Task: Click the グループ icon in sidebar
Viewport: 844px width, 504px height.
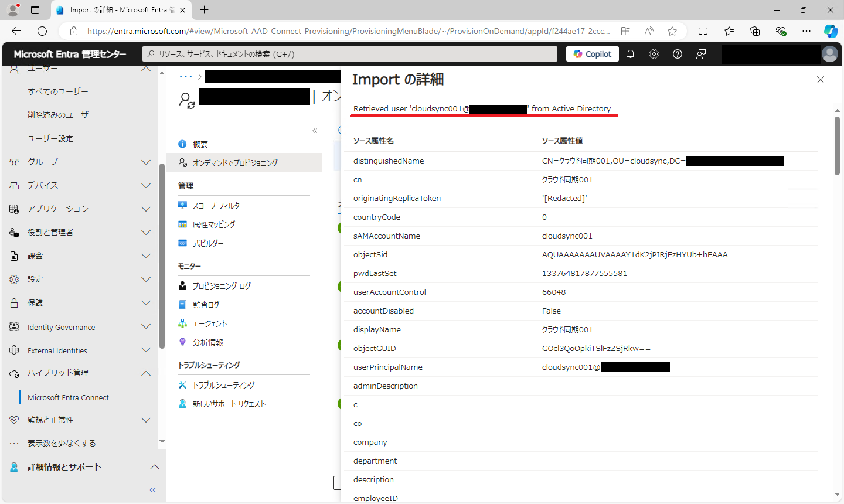Action: point(14,162)
